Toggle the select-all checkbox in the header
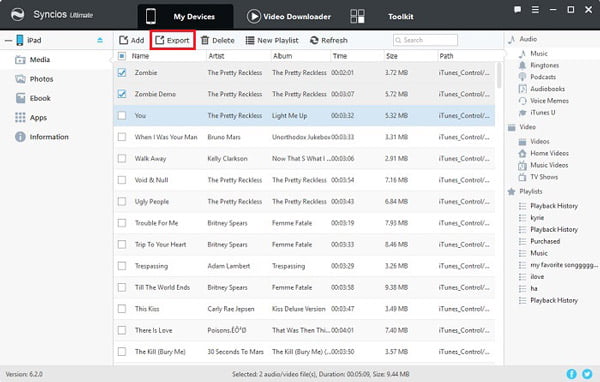 pos(122,56)
